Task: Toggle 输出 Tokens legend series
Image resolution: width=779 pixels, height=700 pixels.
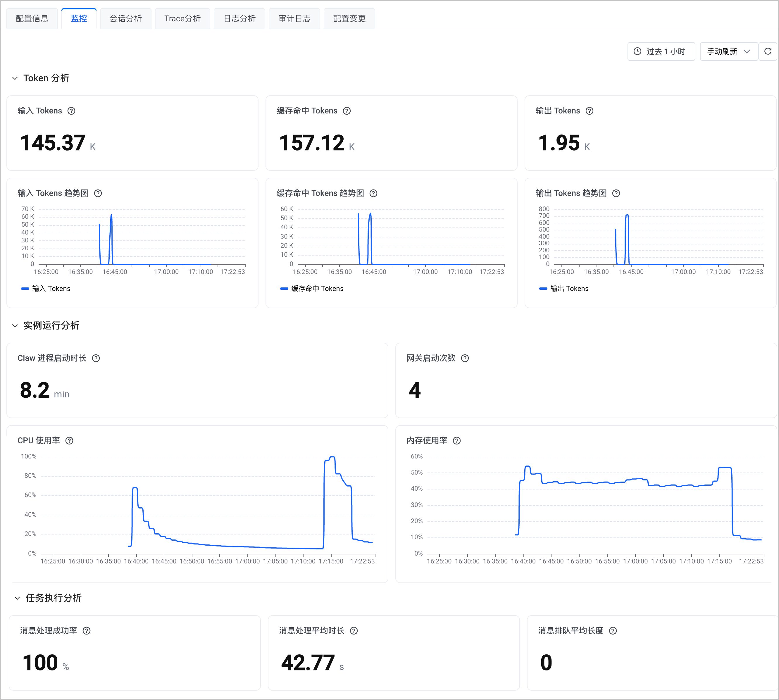Action: click(x=563, y=289)
